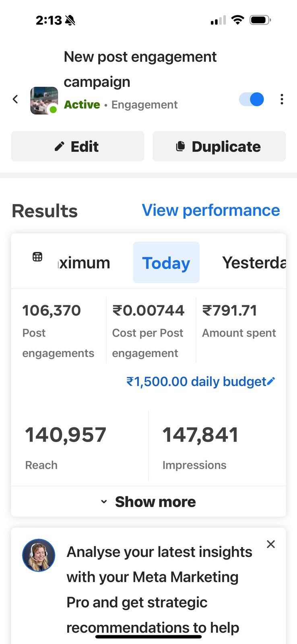This screenshot has width=297, height=644.
Task: Click the Show more chevron arrow
Action: 104,502
